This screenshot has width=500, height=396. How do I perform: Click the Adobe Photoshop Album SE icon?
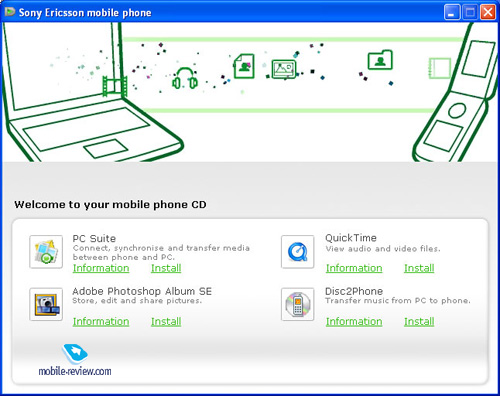[46, 304]
